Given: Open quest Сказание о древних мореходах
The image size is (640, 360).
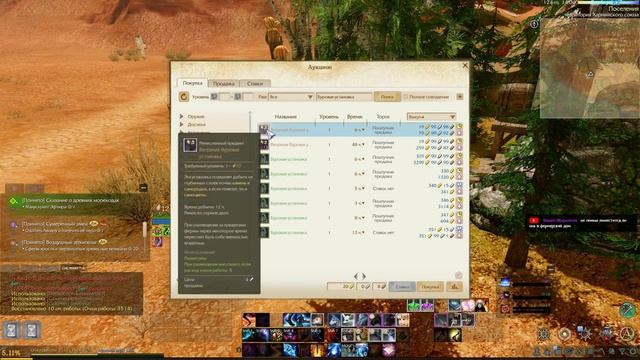Looking at the screenshot, I should click(70, 200).
